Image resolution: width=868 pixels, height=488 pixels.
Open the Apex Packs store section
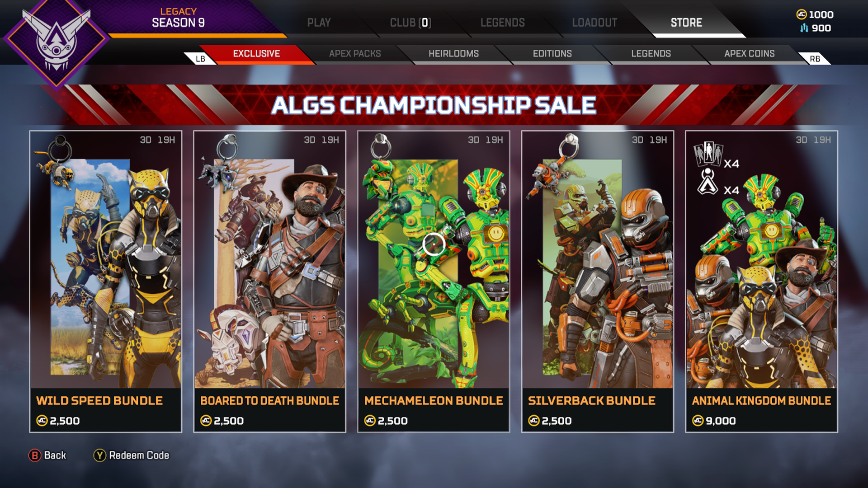tap(355, 54)
